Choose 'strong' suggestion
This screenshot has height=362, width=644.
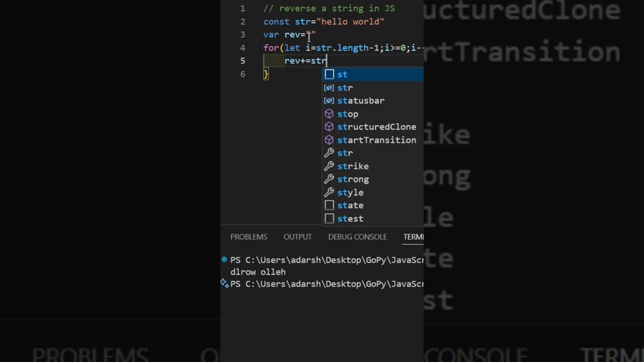click(373, 179)
